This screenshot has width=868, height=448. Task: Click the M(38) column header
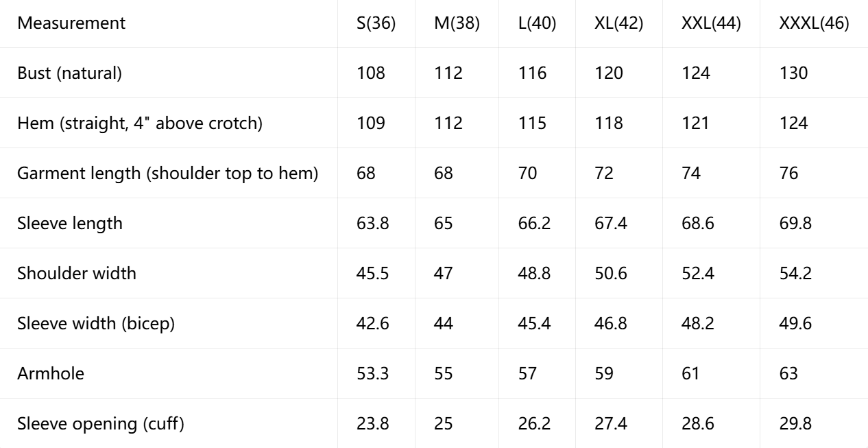point(457,23)
